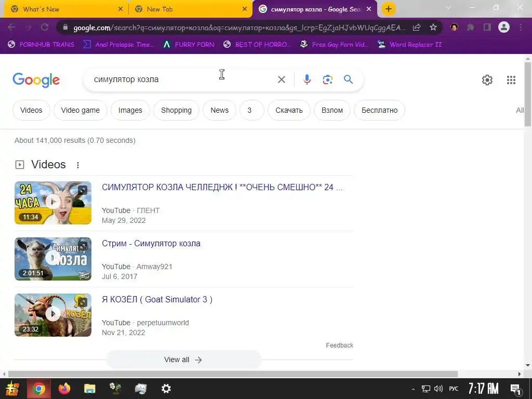Open the Chrome three-dot menu
This screenshot has width=532, height=399.
pyautogui.click(x=521, y=27)
